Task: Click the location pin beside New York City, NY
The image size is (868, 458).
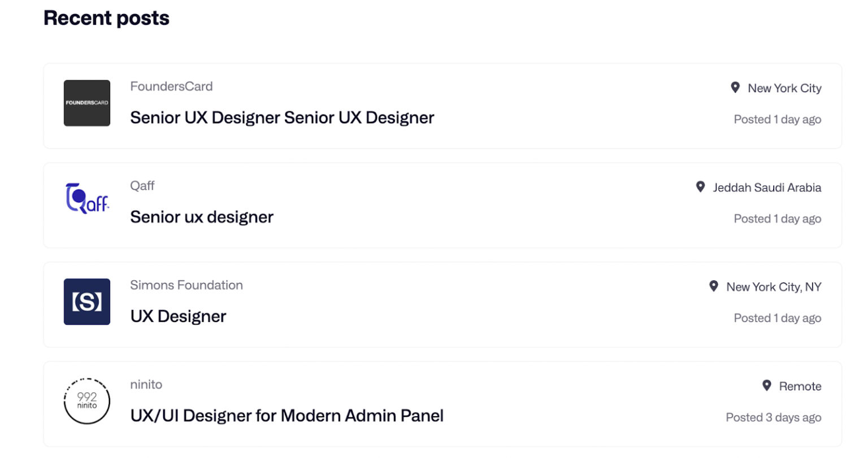Action: [x=713, y=286]
